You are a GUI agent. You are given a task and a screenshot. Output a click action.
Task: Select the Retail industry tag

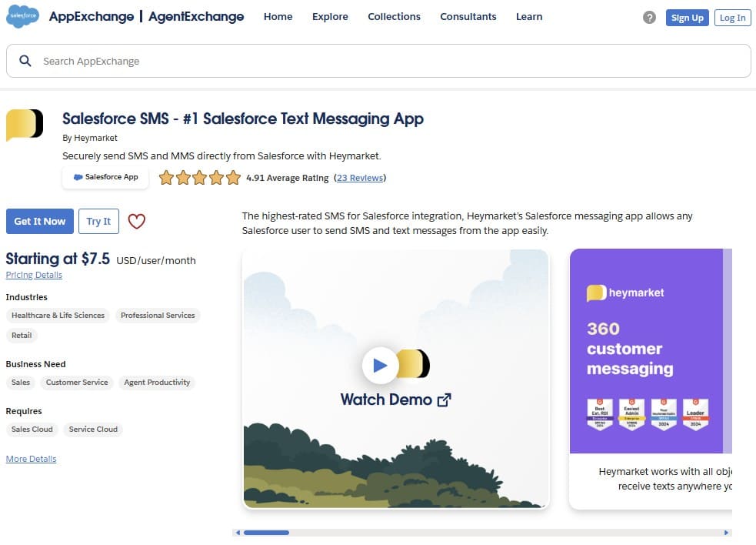pos(22,335)
